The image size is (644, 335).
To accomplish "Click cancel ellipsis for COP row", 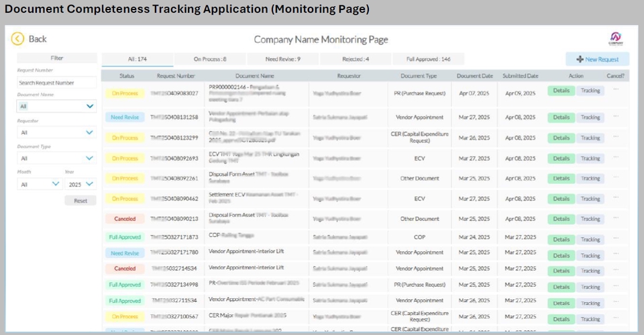I will 615,237.
